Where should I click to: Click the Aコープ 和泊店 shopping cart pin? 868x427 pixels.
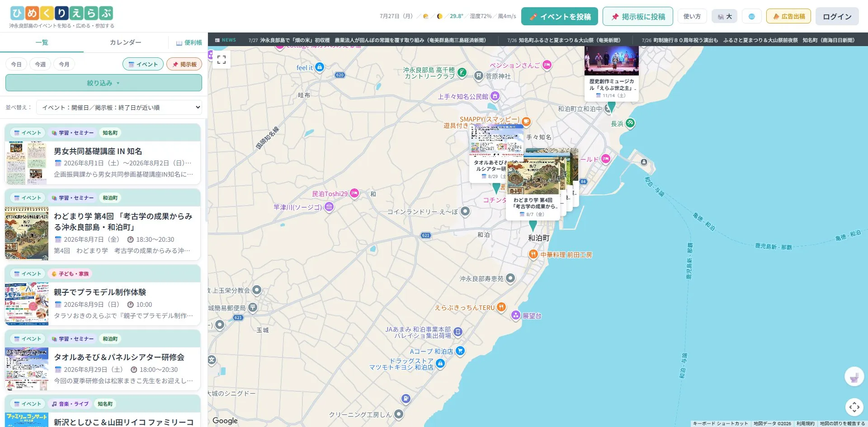[460, 351]
